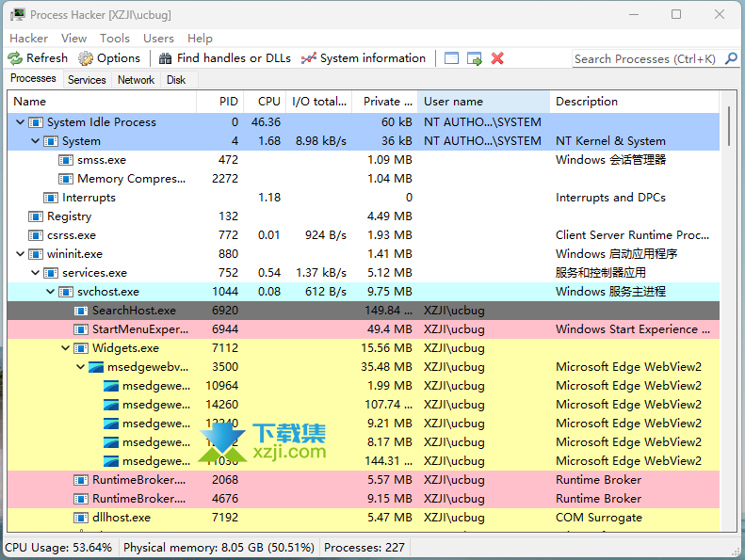Sort by the Description column header
The image size is (745, 560).
click(x=634, y=102)
